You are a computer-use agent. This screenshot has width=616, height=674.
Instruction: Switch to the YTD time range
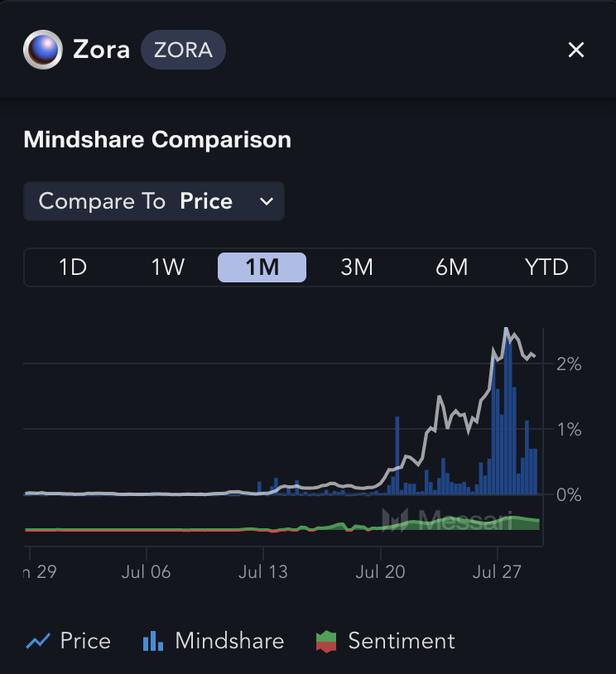[546, 267]
